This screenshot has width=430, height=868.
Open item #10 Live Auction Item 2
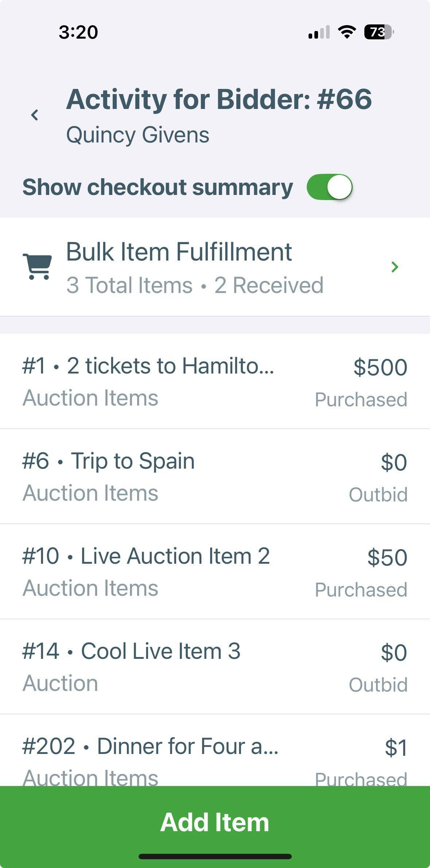click(x=215, y=571)
